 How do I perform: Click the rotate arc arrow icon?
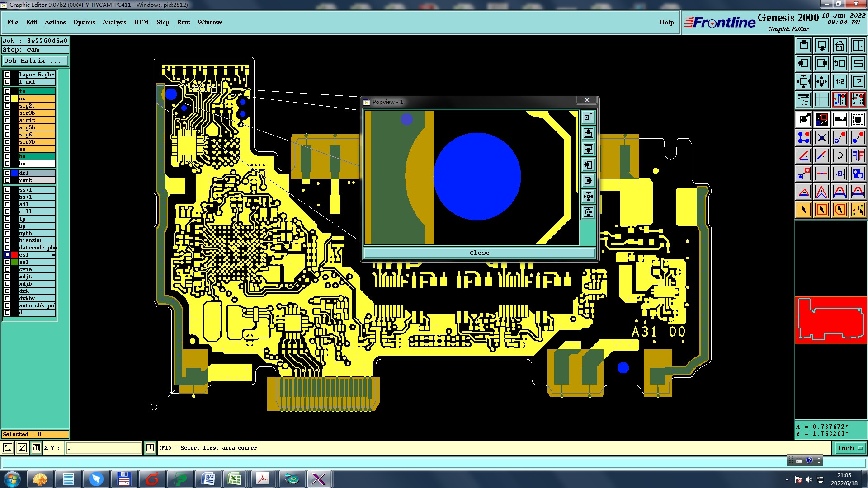pos(840,155)
